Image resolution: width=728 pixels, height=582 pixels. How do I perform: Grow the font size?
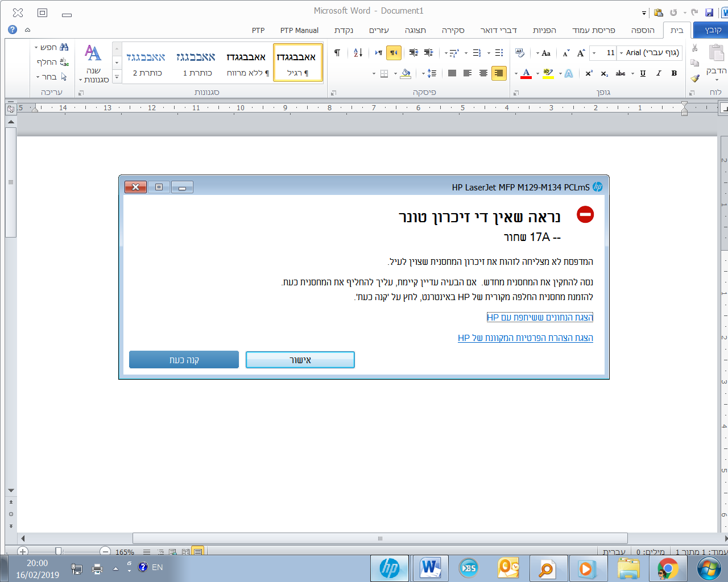click(581, 53)
